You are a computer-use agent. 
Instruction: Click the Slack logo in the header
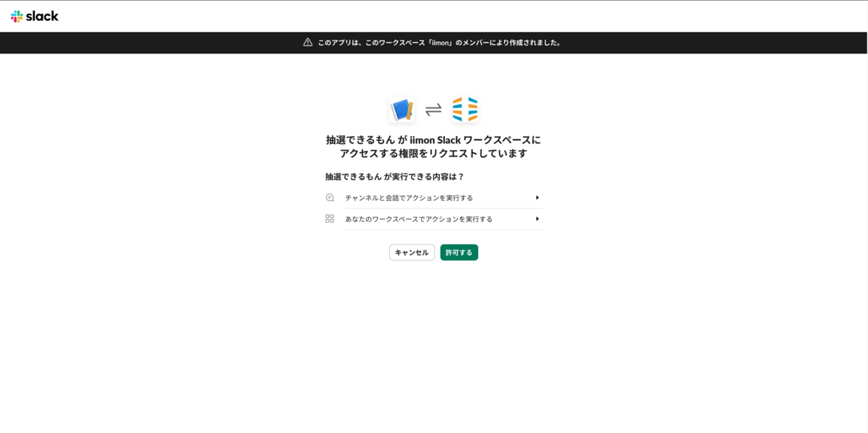[x=35, y=16]
